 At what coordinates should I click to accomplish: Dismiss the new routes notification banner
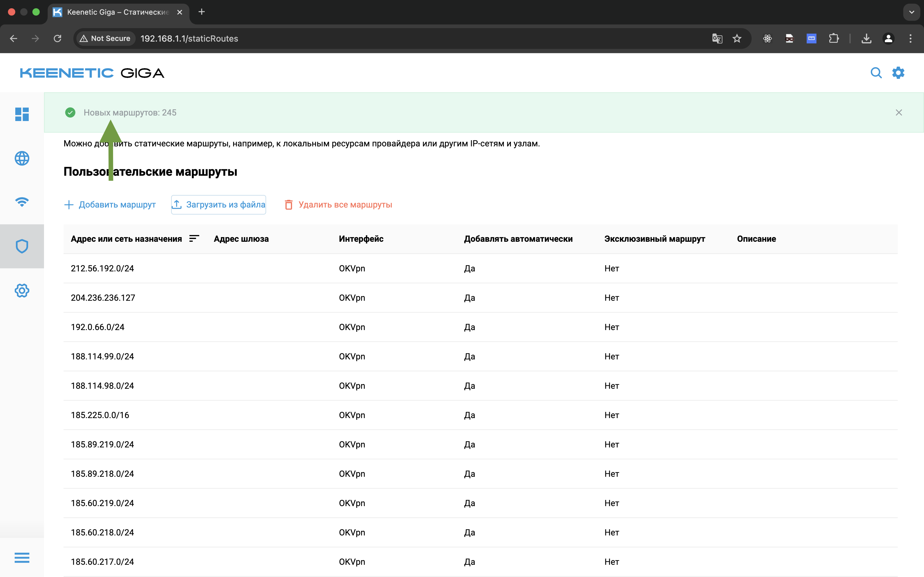coord(898,112)
